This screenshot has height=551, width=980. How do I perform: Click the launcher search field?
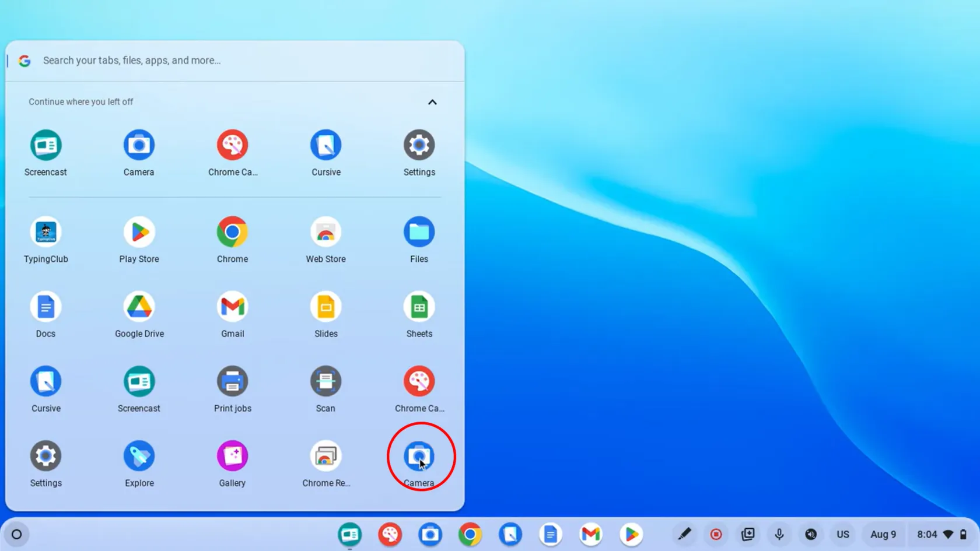pos(233,61)
